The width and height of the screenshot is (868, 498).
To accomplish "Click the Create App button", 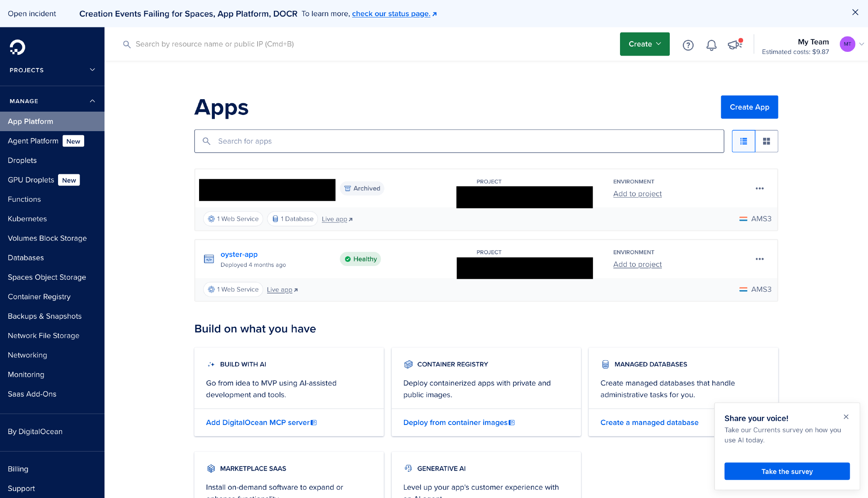I will pos(749,107).
